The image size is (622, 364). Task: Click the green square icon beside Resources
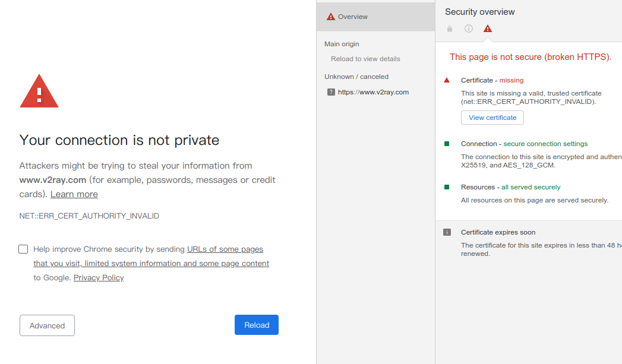pos(447,187)
